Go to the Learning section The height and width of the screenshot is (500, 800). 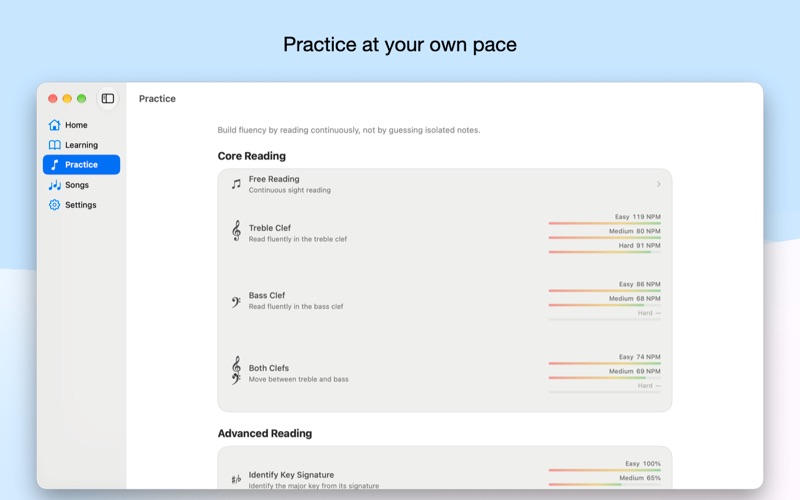(x=82, y=145)
